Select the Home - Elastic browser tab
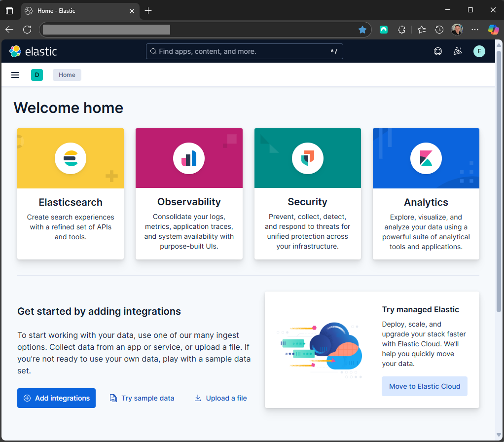The width and height of the screenshot is (504, 442). (x=80, y=11)
